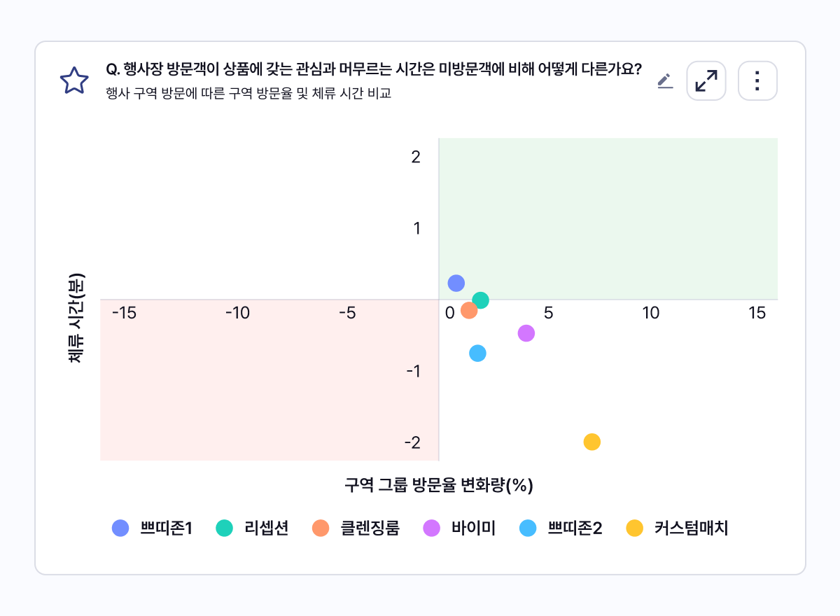The width and height of the screenshot is (840, 616).
Task: Select the yellow 커스텀매치 scatter point
Action: 591,441
